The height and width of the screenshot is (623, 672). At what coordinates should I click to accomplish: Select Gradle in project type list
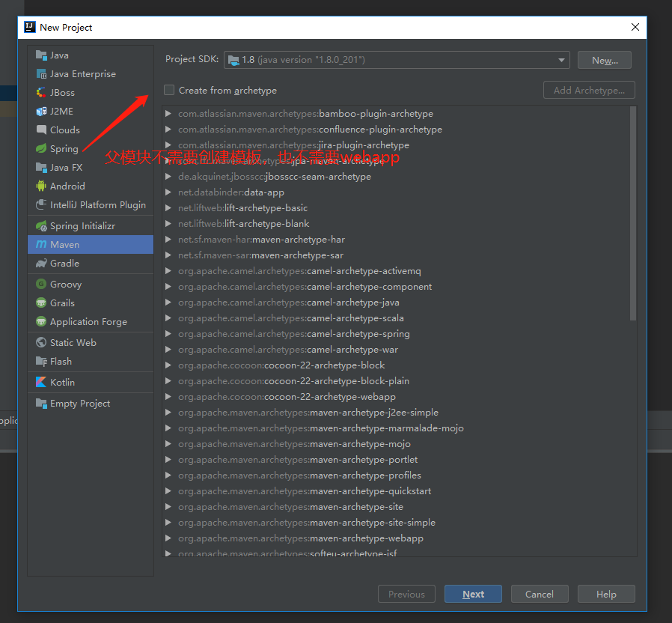(x=91, y=264)
